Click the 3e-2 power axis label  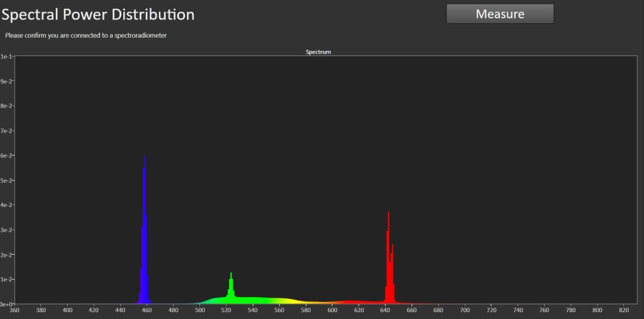point(6,230)
